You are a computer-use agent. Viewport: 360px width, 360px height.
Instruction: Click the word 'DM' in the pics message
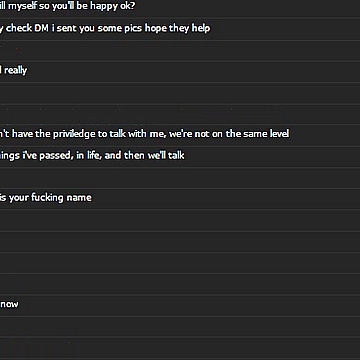pos(42,28)
